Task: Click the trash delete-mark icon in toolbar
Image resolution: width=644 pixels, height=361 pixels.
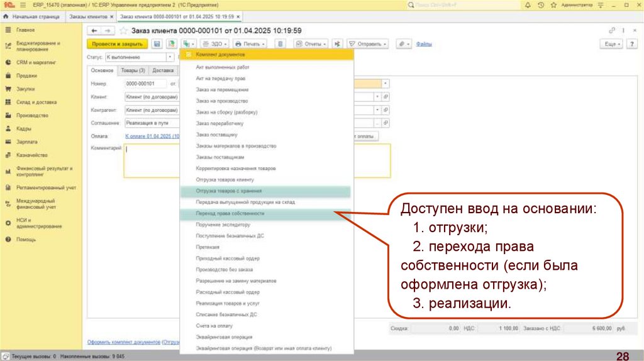Action: 281,44
